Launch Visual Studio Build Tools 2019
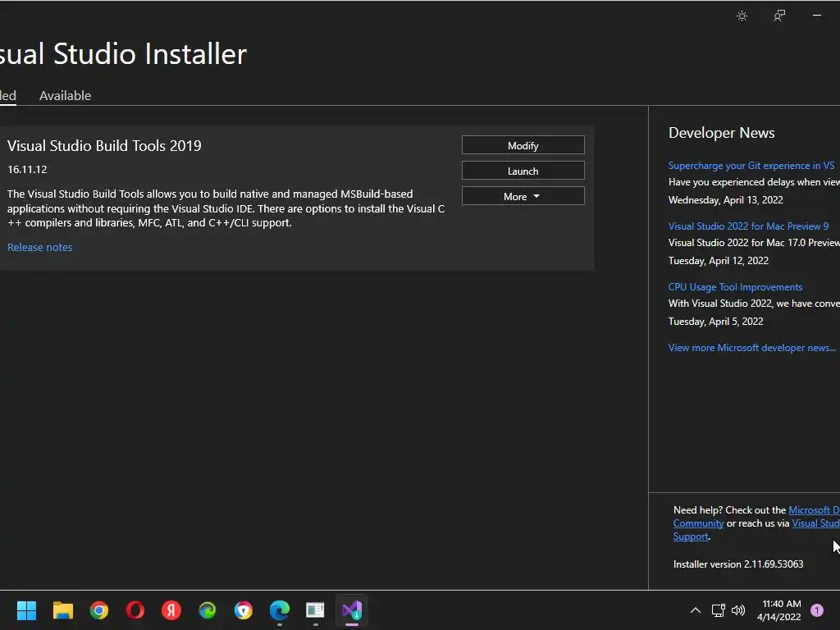The height and width of the screenshot is (630, 840). [x=523, y=171]
